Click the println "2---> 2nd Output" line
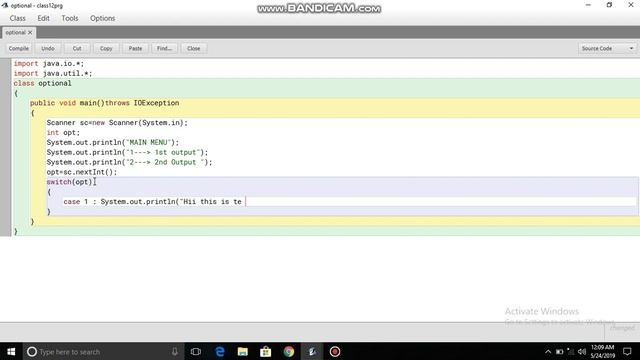640x360 pixels. [x=129, y=162]
